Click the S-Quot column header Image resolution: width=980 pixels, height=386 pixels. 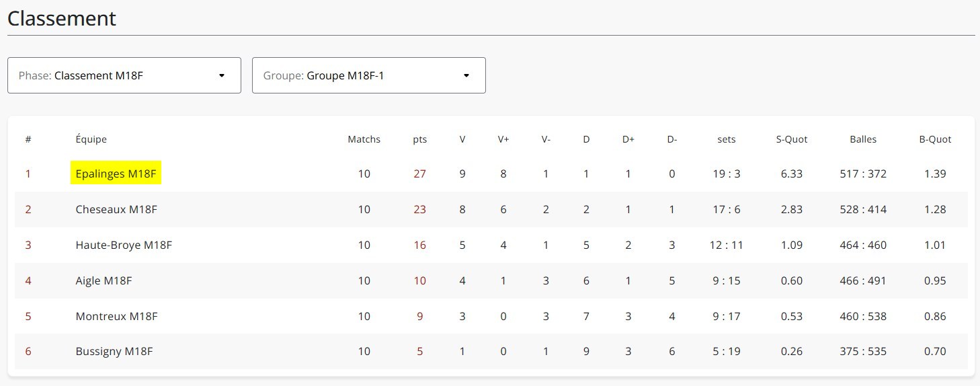tap(792, 139)
